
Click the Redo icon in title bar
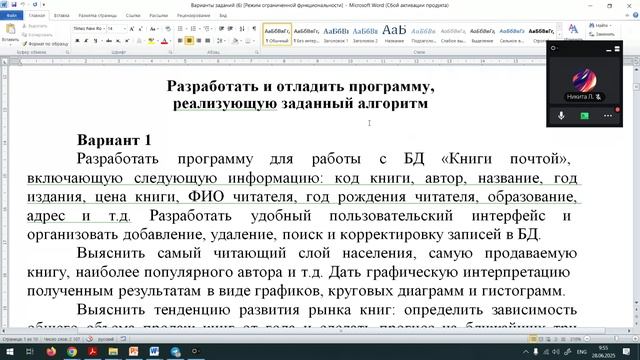(35, 5)
